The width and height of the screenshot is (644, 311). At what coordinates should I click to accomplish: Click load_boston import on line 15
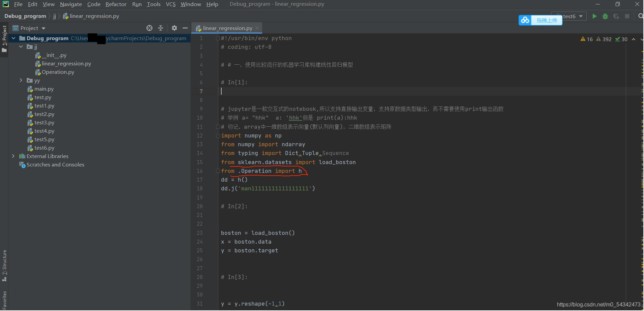pyautogui.click(x=337, y=162)
